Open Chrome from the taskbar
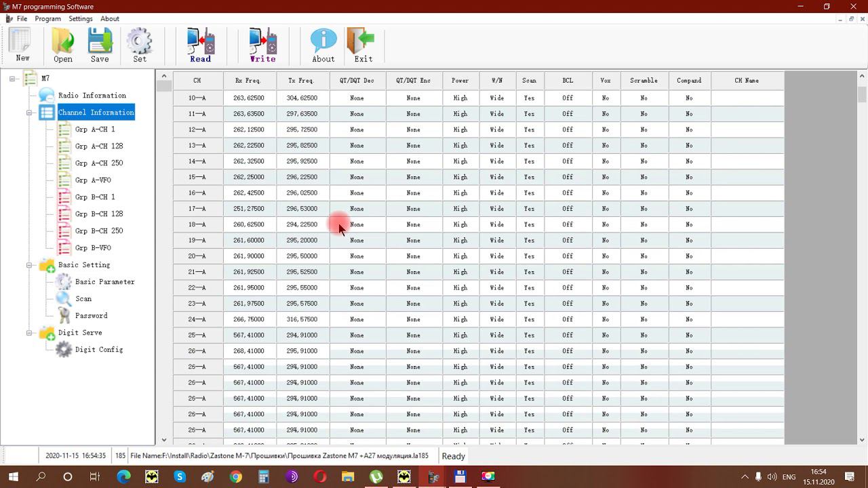 235,476
